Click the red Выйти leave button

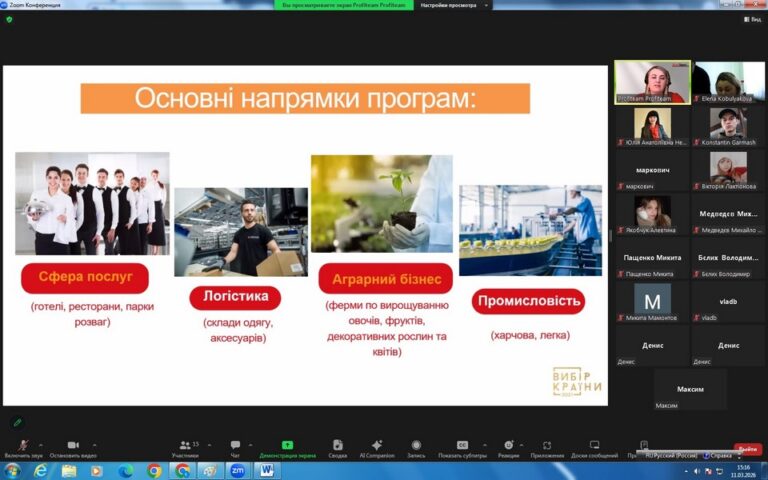747,449
